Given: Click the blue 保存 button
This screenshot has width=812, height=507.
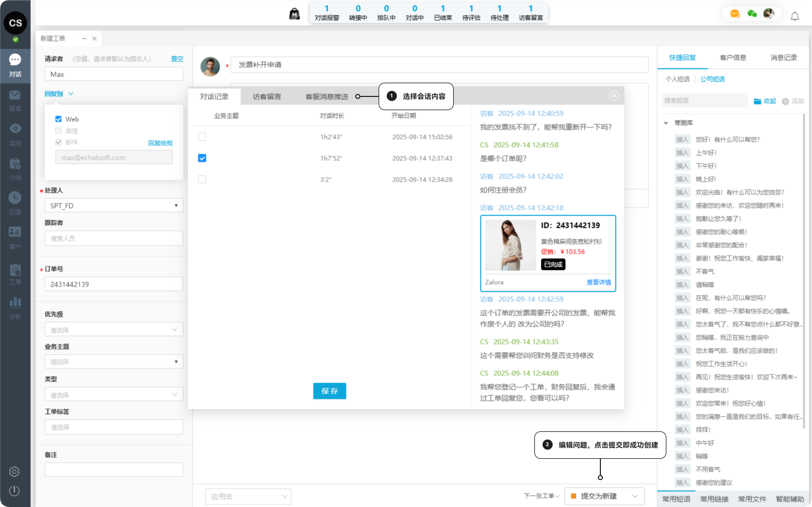Looking at the screenshot, I should point(329,391).
